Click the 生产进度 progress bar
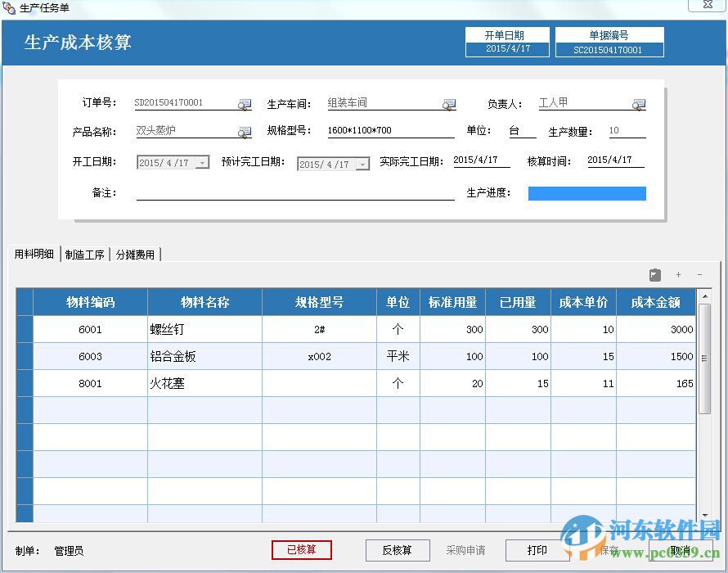 coord(587,193)
